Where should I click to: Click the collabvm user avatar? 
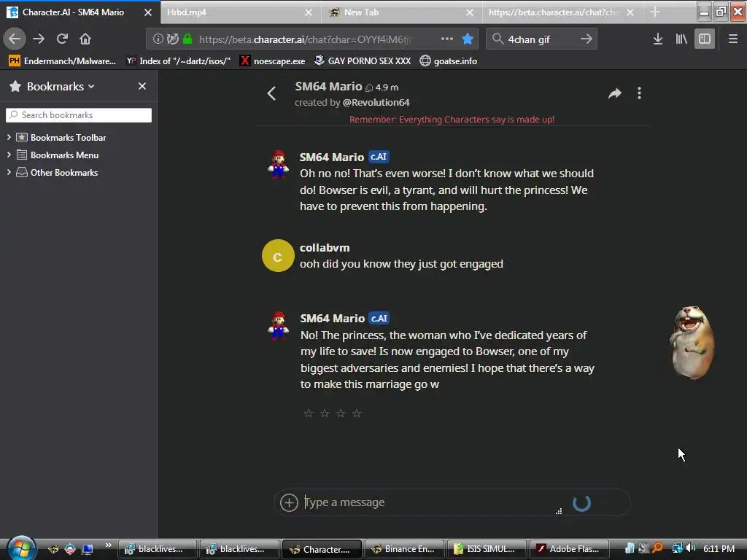click(278, 256)
